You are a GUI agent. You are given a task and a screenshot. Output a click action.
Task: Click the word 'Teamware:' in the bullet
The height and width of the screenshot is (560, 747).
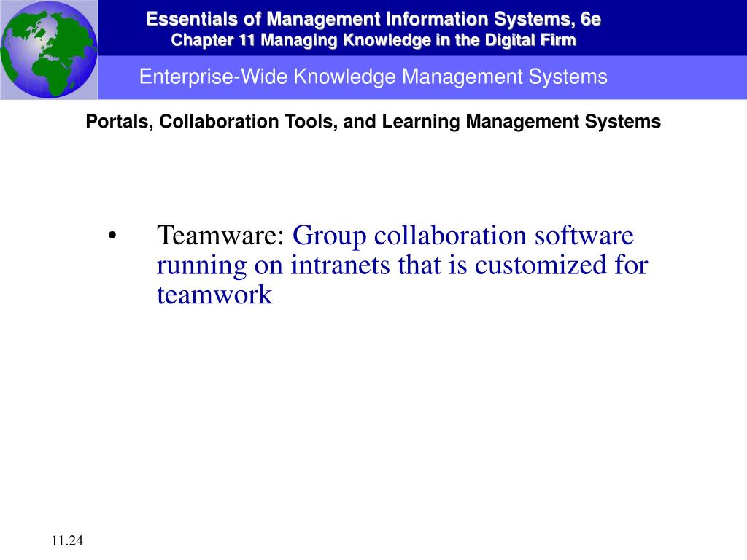pyautogui.click(x=220, y=236)
